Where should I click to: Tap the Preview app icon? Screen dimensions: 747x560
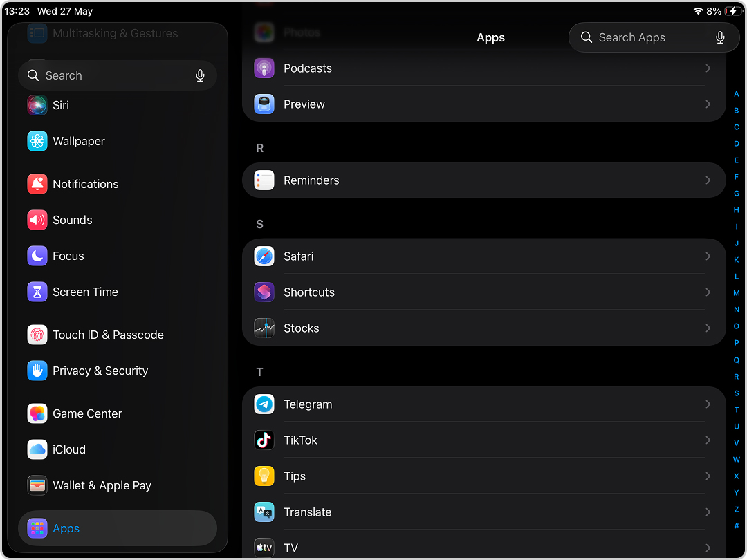[264, 104]
